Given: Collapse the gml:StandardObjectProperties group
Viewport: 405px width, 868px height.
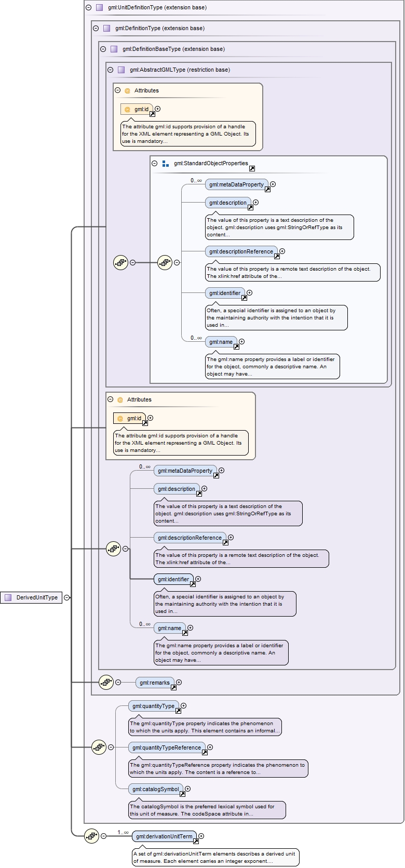Looking at the screenshot, I should pyautogui.click(x=155, y=163).
